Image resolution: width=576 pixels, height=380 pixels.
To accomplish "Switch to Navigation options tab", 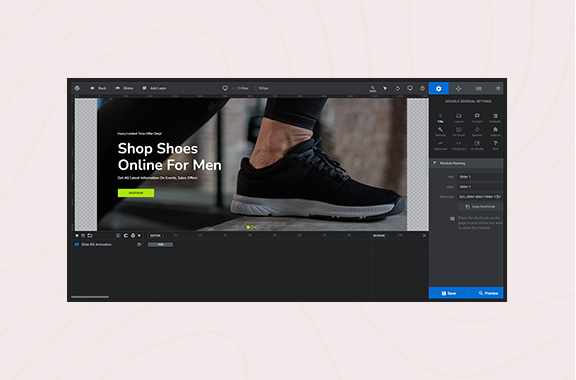I will pos(458,89).
